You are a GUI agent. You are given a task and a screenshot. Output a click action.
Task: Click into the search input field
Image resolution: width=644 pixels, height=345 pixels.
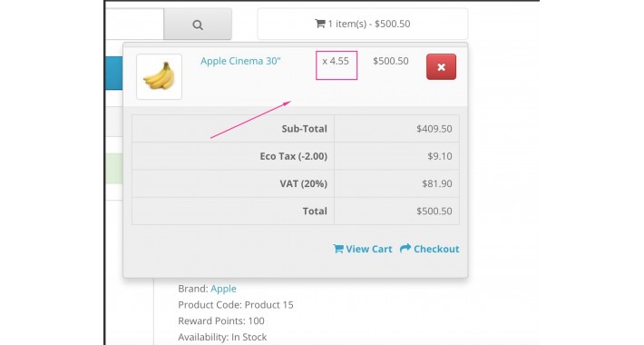(135, 25)
